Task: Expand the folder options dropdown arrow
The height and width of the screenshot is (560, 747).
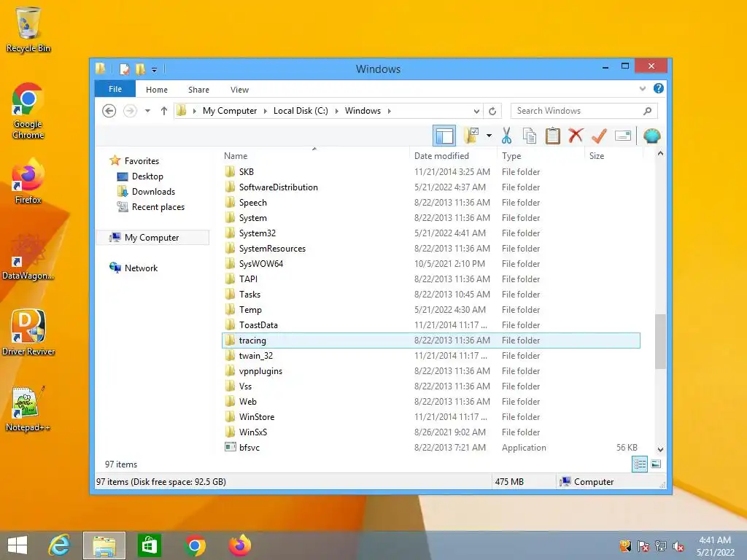Action: pos(489,136)
